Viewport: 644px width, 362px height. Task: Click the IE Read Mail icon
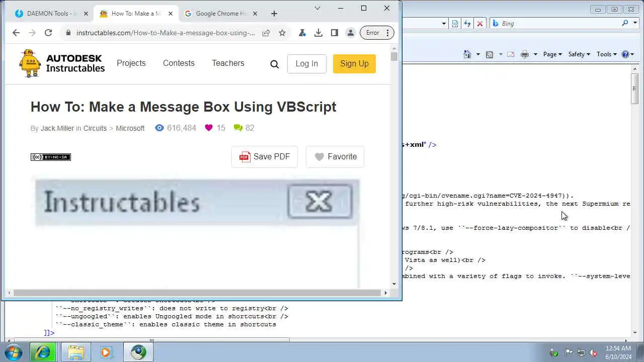(x=511, y=54)
